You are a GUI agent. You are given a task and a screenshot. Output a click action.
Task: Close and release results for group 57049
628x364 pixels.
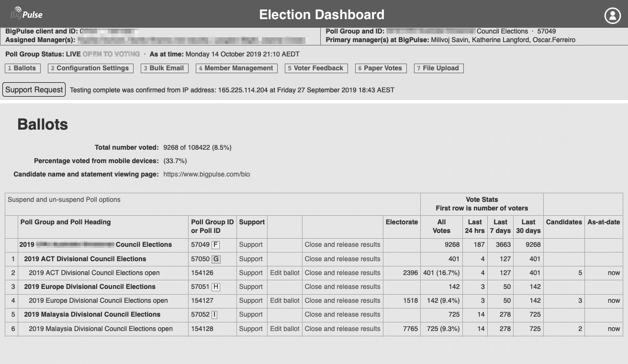click(343, 245)
